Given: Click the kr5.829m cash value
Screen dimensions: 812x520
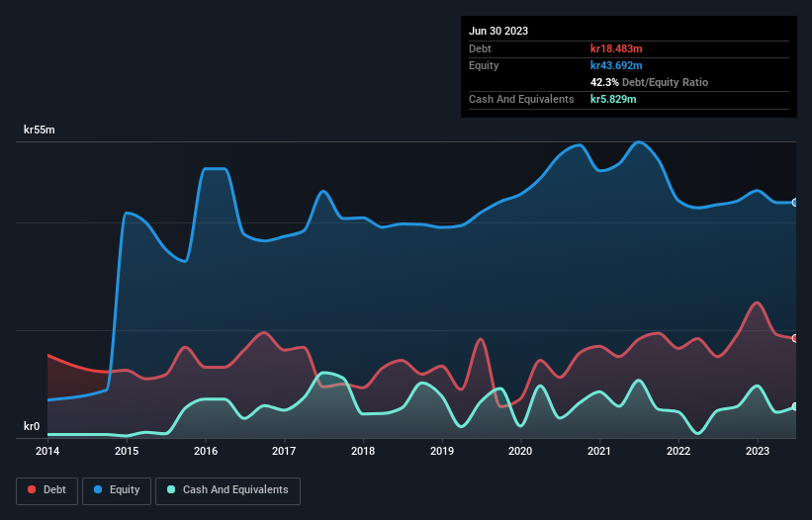Looking at the screenshot, I should click(613, 99).
